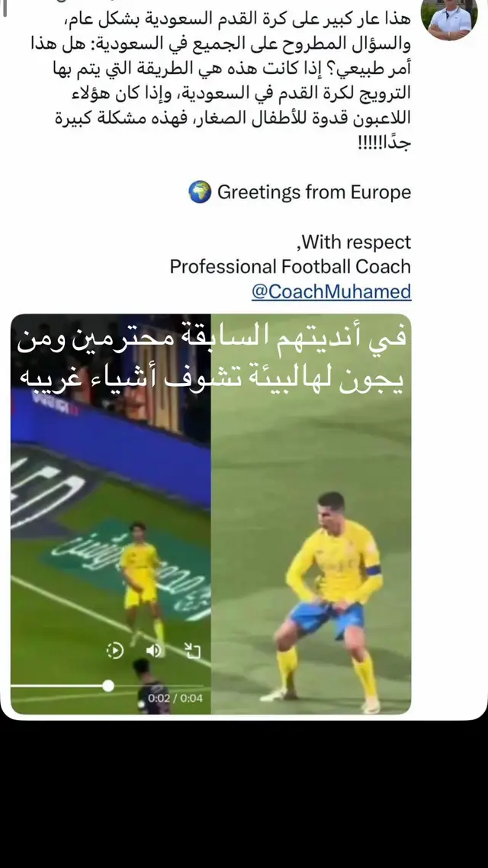The image size is (488, 868).
Task: Tap the picture-in-picture minimize icon
Action: pyautogui.click(x=192, y=651)
